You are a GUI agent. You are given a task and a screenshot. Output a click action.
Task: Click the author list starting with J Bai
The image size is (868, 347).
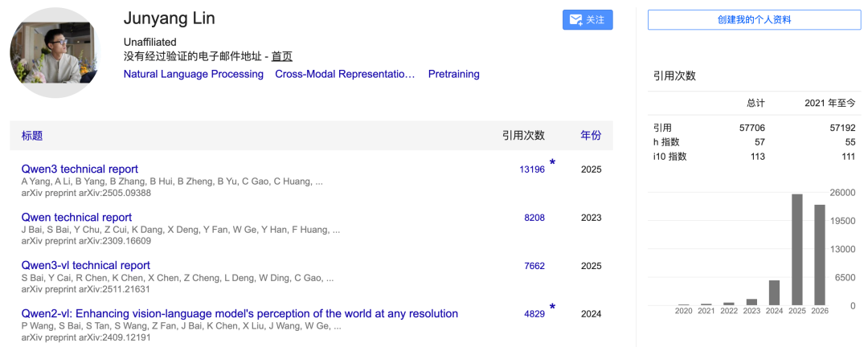181,230
